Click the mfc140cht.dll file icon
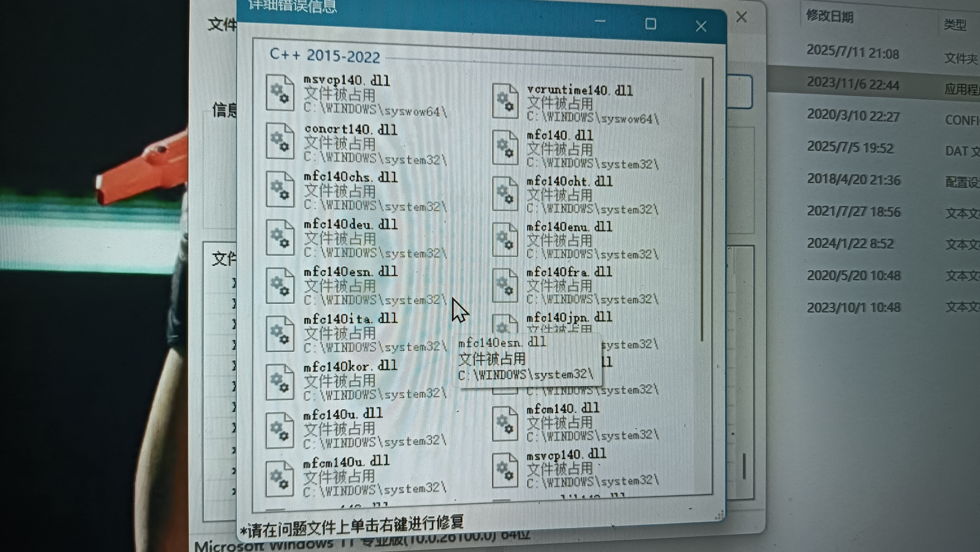The image size is (980, 552). [x=505, y=193]
